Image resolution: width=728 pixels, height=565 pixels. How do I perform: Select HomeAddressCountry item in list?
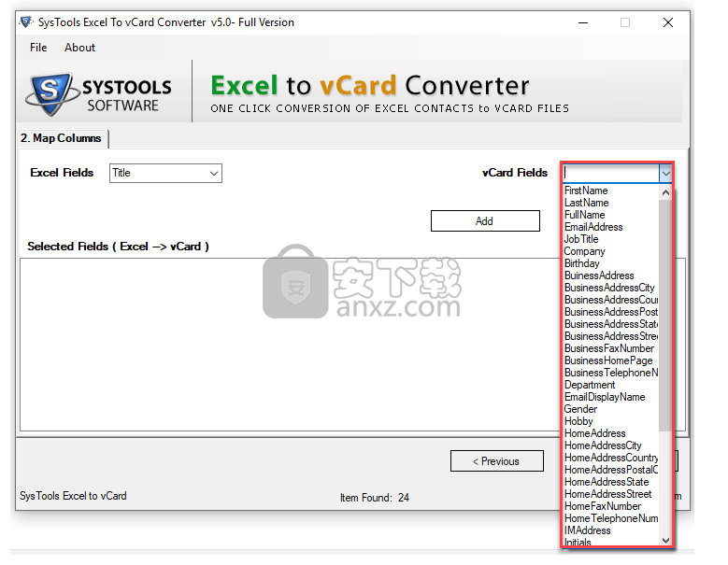click(x=611, y=458)
